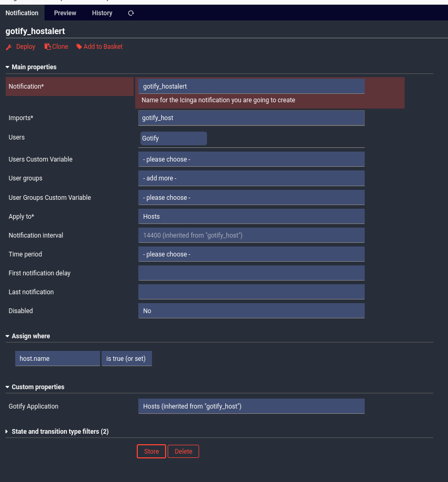Click the Clone copy icon

[x=48, y=47]
